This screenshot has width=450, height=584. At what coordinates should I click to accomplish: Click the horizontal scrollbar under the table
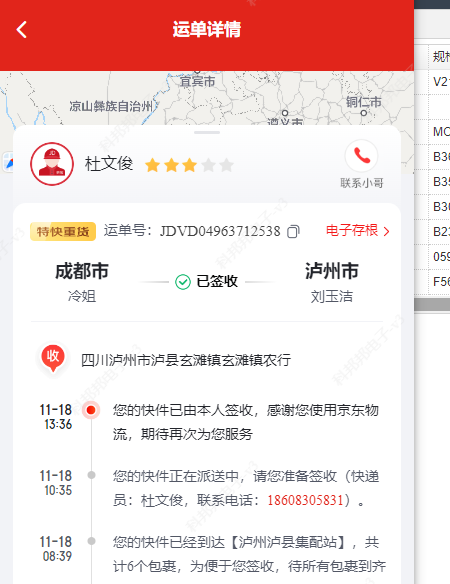click(x=432, y=304)
